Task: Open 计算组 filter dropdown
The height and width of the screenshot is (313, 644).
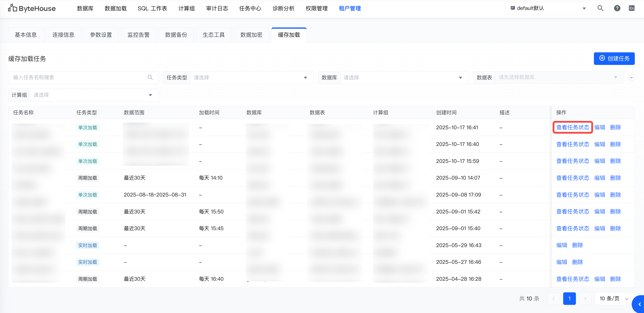Action: tap(94, 95)
